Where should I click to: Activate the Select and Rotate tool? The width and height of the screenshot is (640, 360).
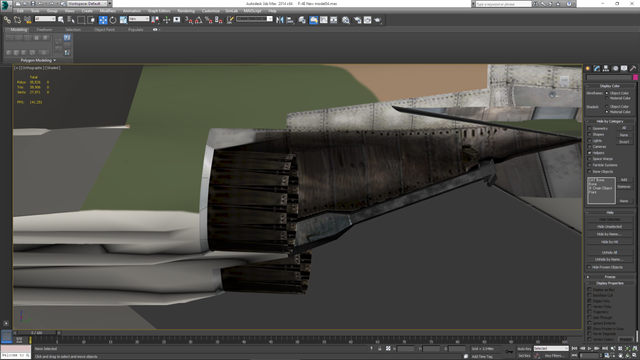(113, 20)
